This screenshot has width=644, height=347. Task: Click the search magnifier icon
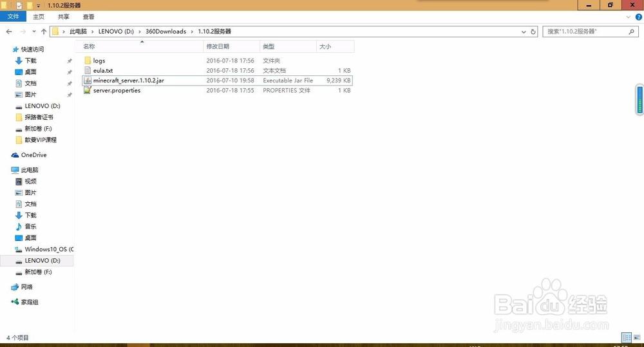tap(631, 31)
